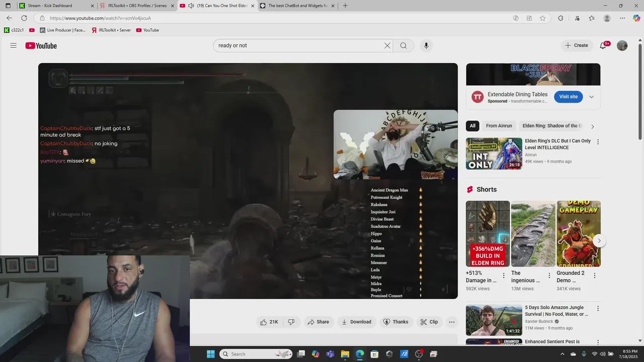Open browser extensions puzzle icon
This screenshot has width=644, height=362.
click(560, 18)
